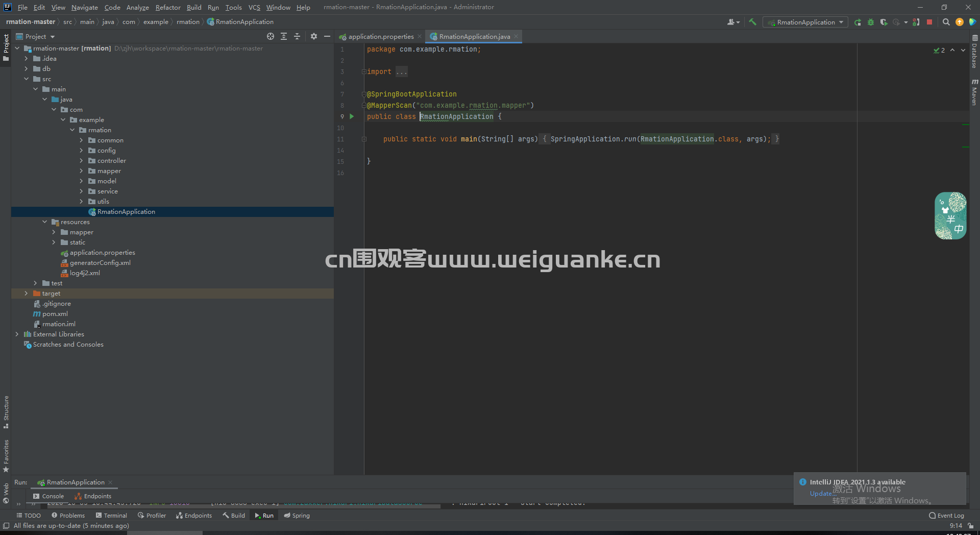Screen dimensions: 980x535
Task: Toggle fold on the main method line 11
Action: [x=364, y=139]
